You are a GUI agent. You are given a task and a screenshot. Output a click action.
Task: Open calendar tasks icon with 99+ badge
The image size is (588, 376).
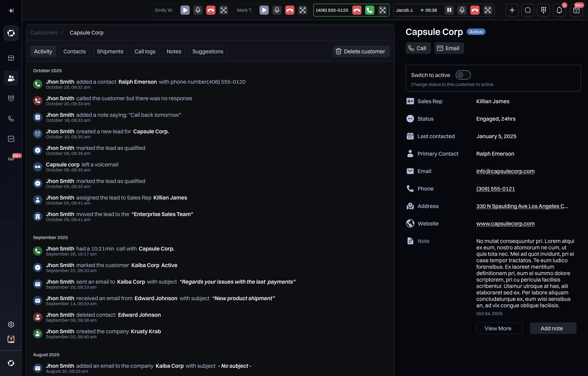point(576,10)
